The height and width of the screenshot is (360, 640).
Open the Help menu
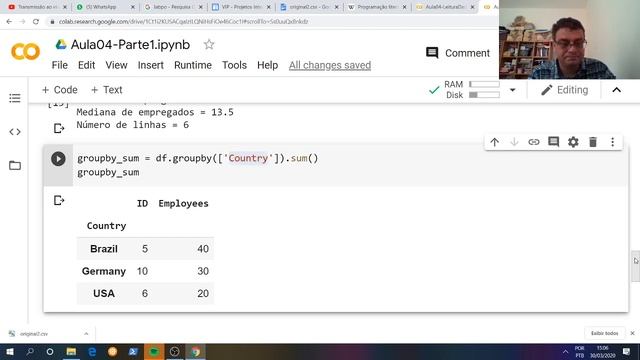(267, 65)
